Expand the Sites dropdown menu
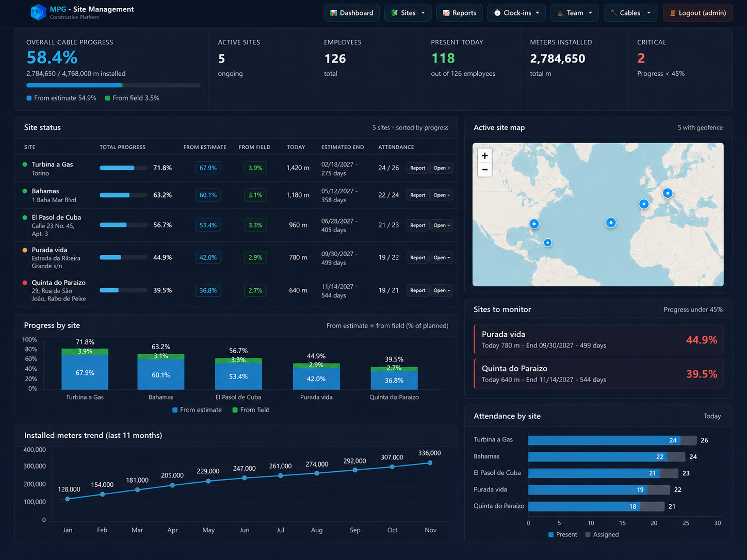 [408, 13]
